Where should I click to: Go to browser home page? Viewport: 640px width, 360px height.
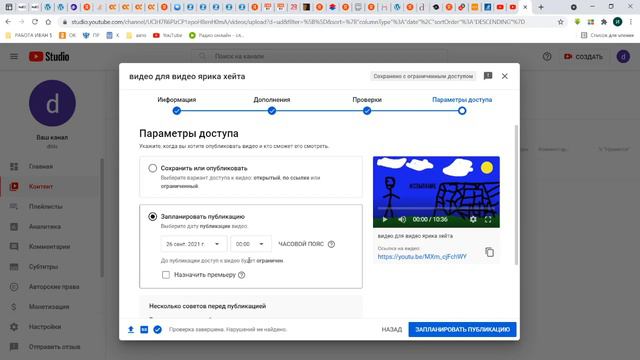point(48,22)
